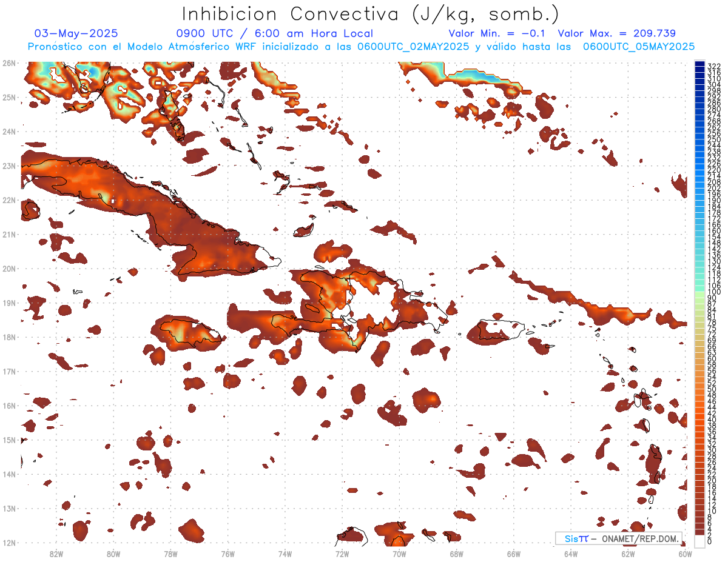Click the '24N' latitude label
Screen dimensions: 728x562
point(8,132)
